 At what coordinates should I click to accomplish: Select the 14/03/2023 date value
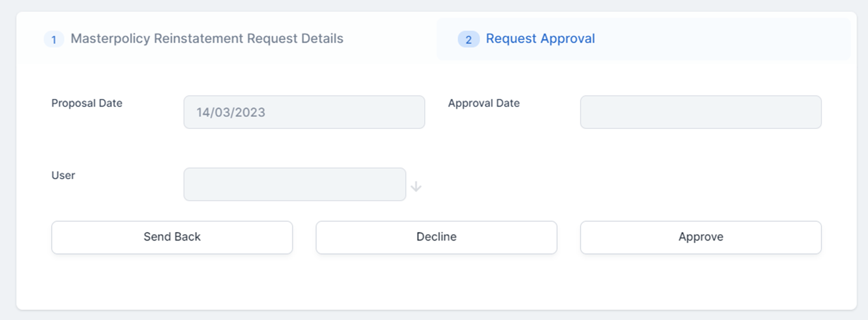coord(231,112)
